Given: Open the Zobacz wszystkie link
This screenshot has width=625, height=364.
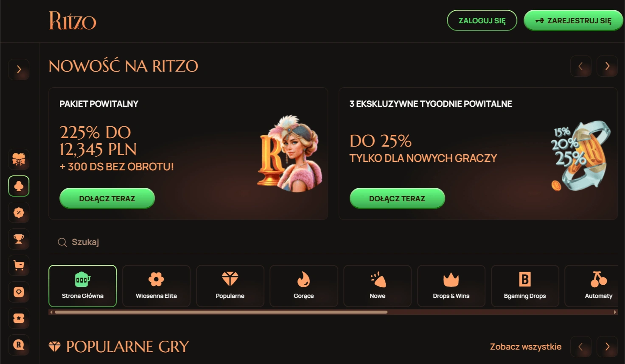Looking at the screenshot, I should (526, 347).
